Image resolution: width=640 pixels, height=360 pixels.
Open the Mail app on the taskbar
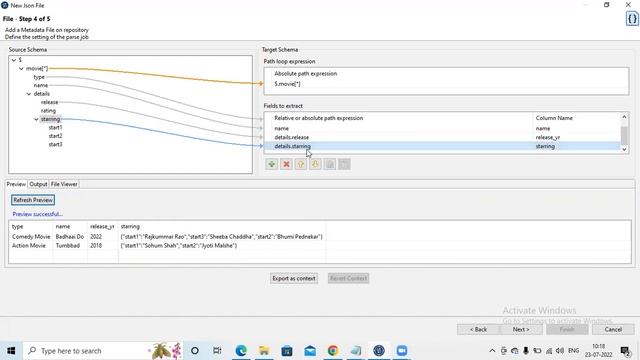pyautogui.click(x=310, y=351)
